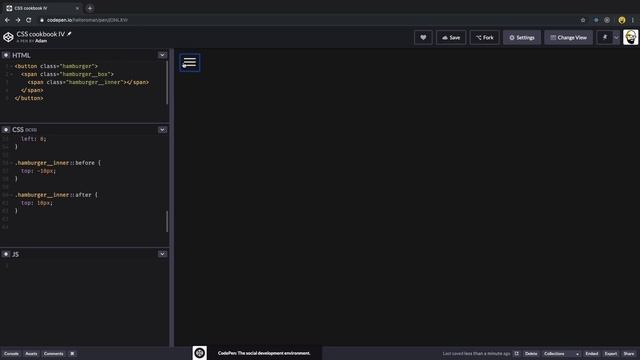Click the first browser extension icon
The image size is (640, 360).
tap(596, 20)
